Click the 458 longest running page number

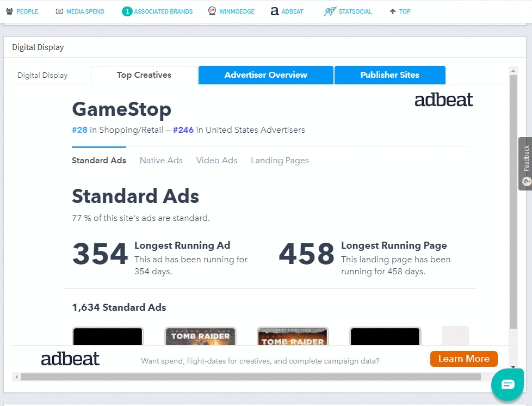306,254
